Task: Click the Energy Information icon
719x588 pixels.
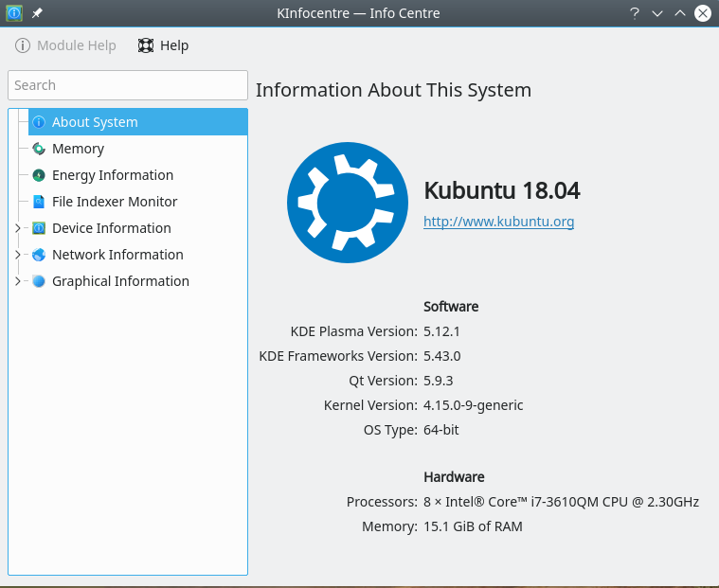Action: 39,175
